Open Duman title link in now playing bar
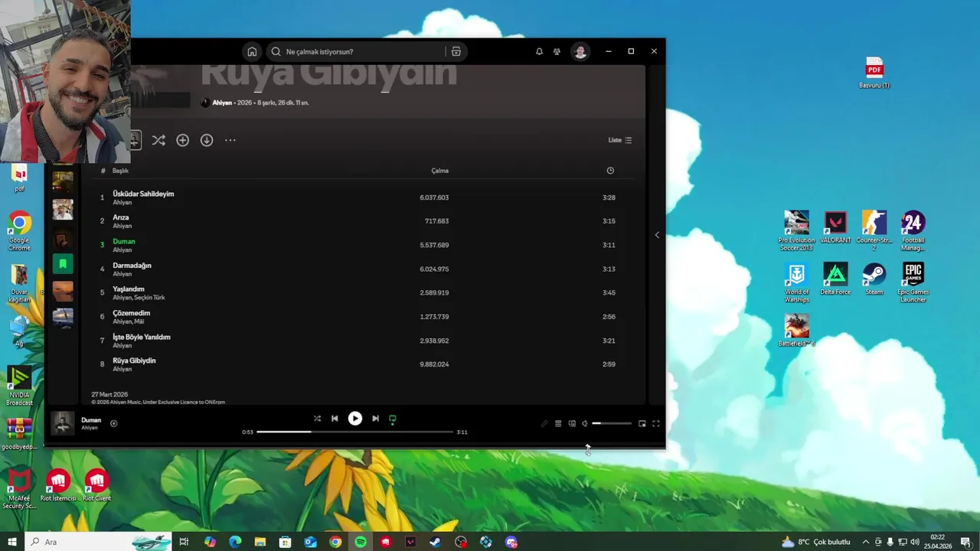Screen dimensions: 980x551 click(x=91, y=420)
